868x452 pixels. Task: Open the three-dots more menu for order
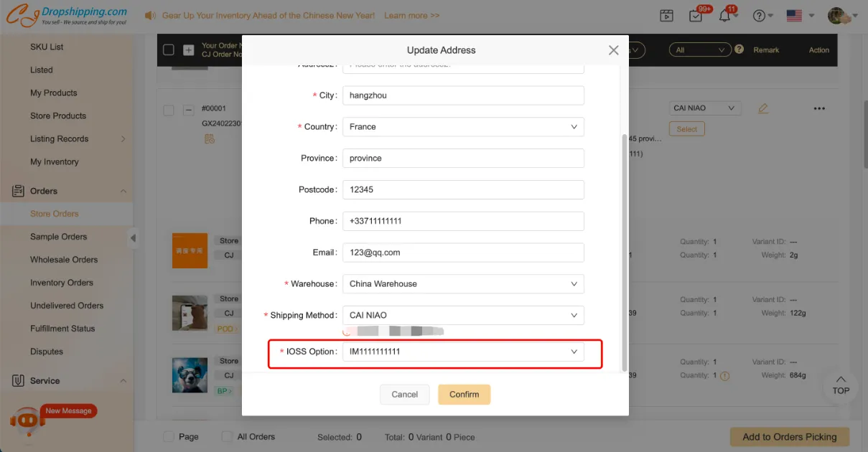[x=819, y=109]
